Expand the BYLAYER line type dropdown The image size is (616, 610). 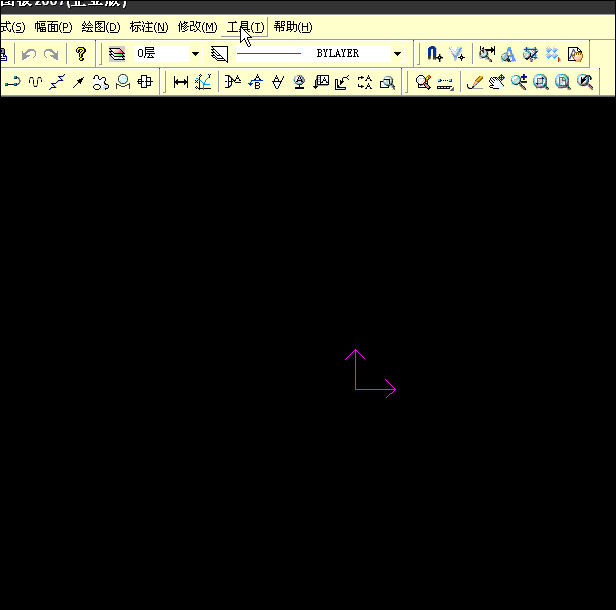coord(398,53)
